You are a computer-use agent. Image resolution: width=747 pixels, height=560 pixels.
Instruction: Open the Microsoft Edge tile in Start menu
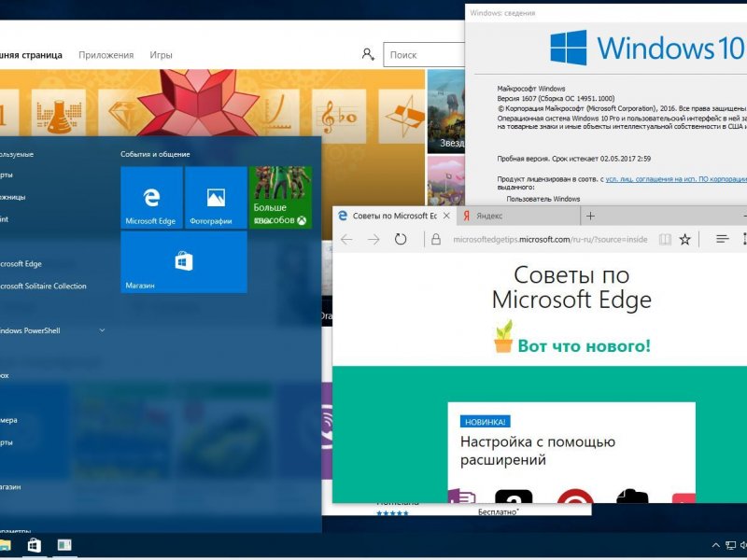[151, 198]
